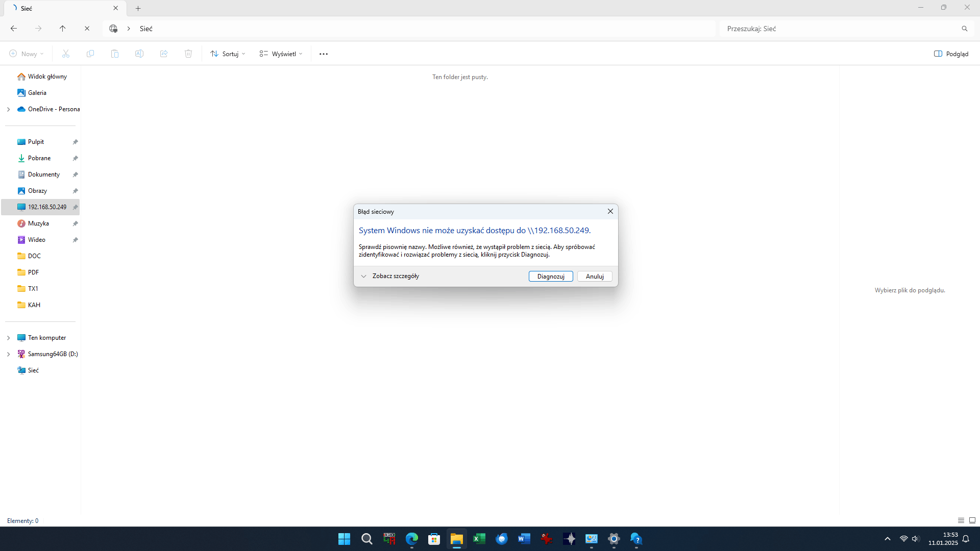Close the Błąd sieciowy dialog
Image resolution: width=980 pixels, height=551 pixels.
pos(610,211)
